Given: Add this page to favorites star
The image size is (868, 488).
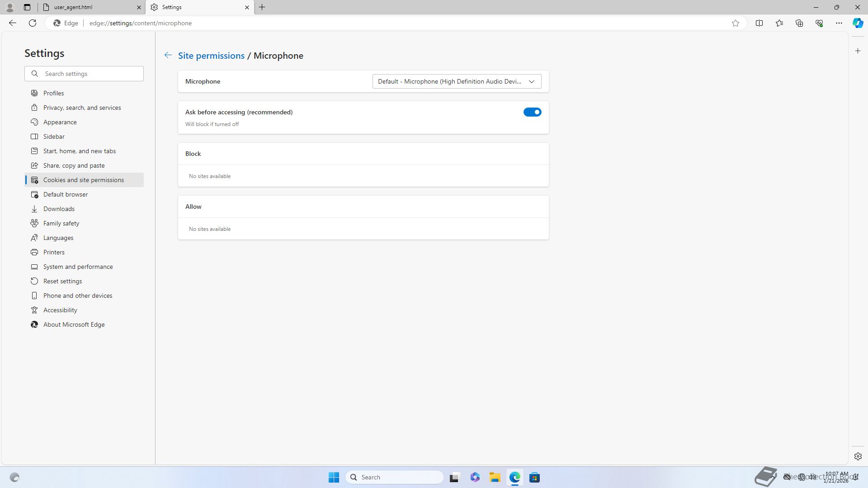Looking at the screenshot, I should (736, 23).
